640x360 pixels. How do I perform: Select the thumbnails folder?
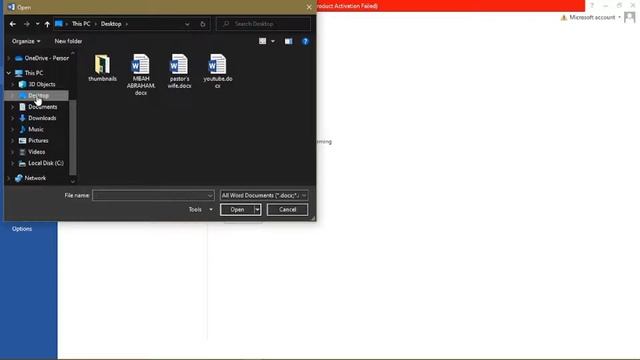pyautogui.click(x=102, y=68)
